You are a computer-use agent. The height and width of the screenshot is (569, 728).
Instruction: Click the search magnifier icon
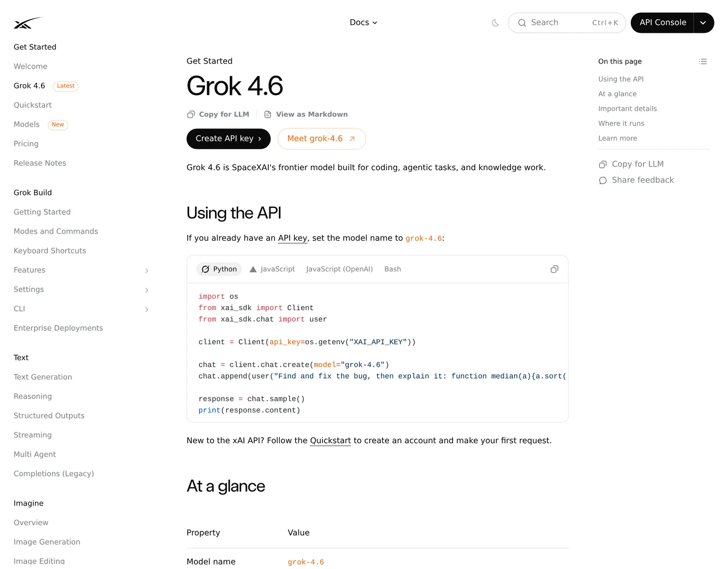coord(522,23)
